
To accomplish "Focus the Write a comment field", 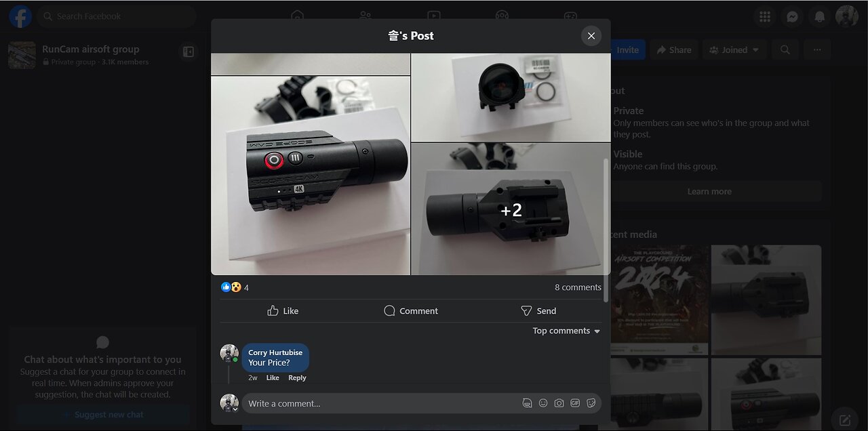I will click(x=380, y=403).
